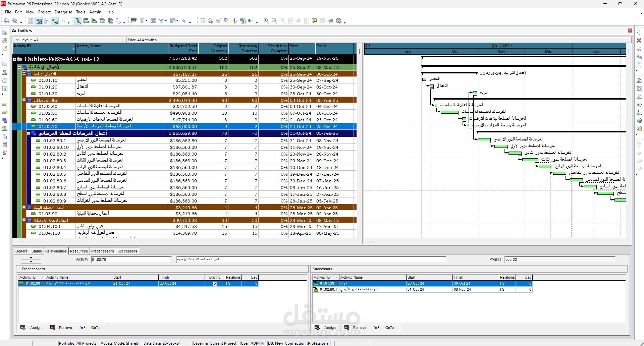644x346 pixels.
Task: Click the Zoom Out magnifier
Action: [x=274, y=21]
